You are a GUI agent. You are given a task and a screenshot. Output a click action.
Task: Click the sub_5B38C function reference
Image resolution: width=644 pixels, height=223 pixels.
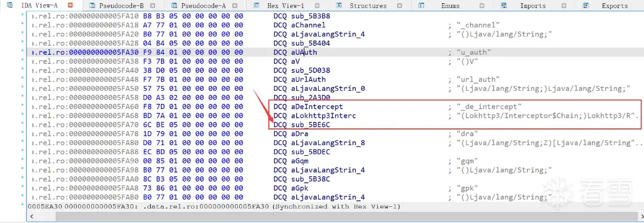tap(310, 179)
